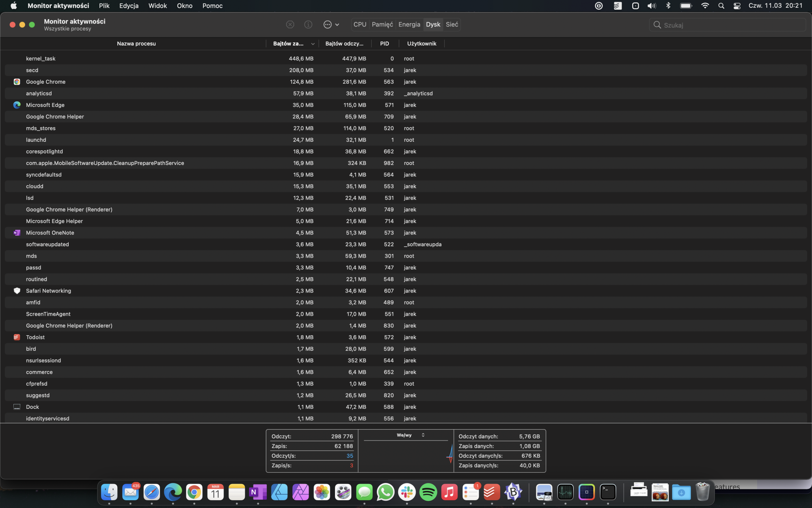
Task: Sort by Nazwa procesu column header
Action: [x=136, y=43]
